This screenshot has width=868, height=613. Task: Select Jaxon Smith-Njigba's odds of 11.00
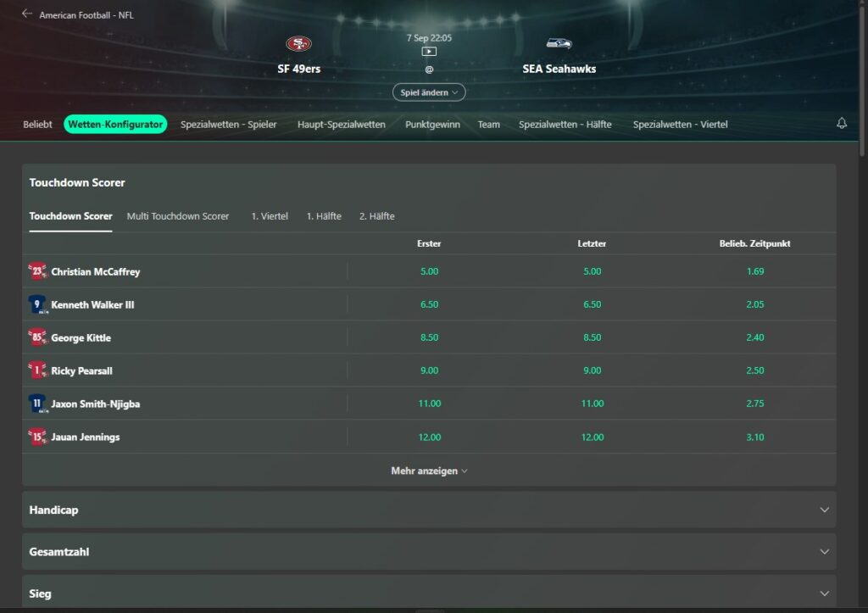(x=429, y=404)
